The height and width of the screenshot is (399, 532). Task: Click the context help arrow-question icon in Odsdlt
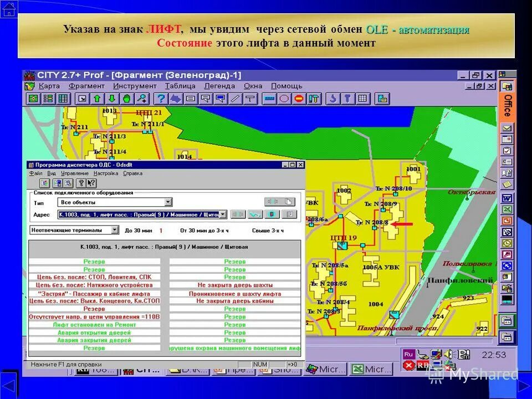point(91,183)
